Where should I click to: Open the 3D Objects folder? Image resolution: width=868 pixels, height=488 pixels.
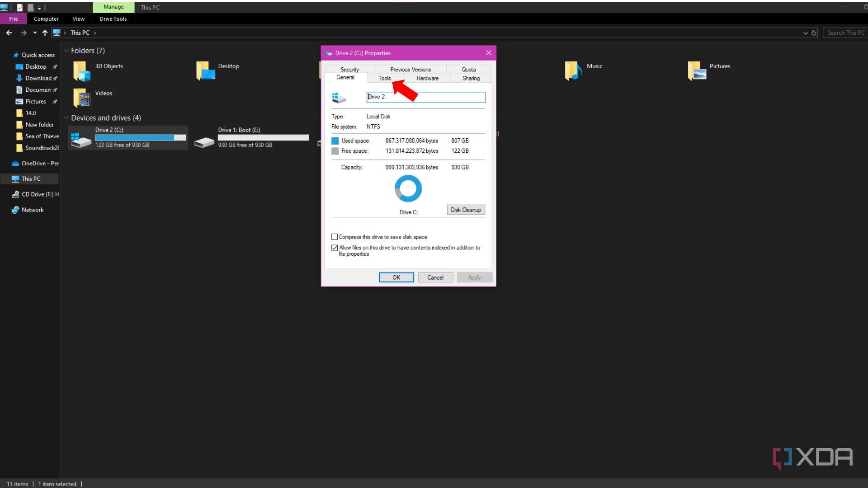81,70
